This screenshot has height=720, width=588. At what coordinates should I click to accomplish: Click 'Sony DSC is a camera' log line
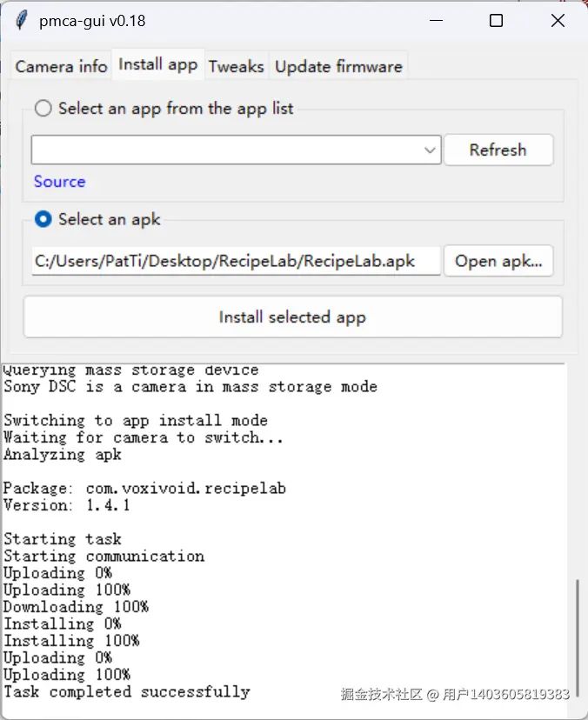[190, 386]
